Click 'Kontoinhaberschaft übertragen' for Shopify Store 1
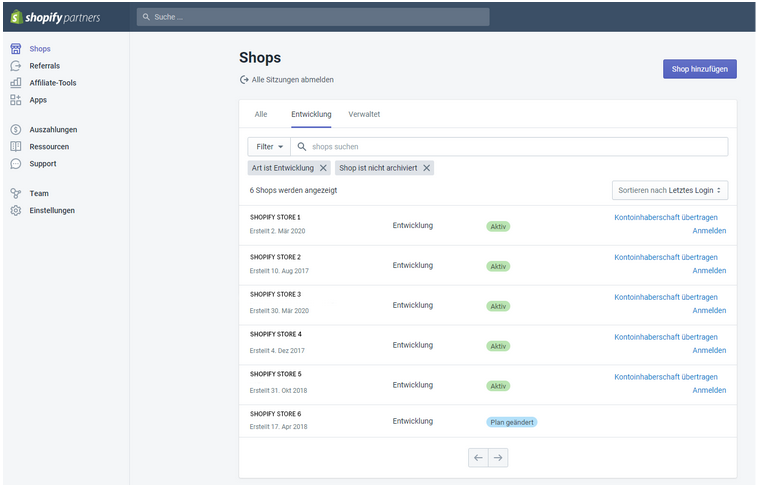Viewport: 758px width, 485px height. click(665, 217)
